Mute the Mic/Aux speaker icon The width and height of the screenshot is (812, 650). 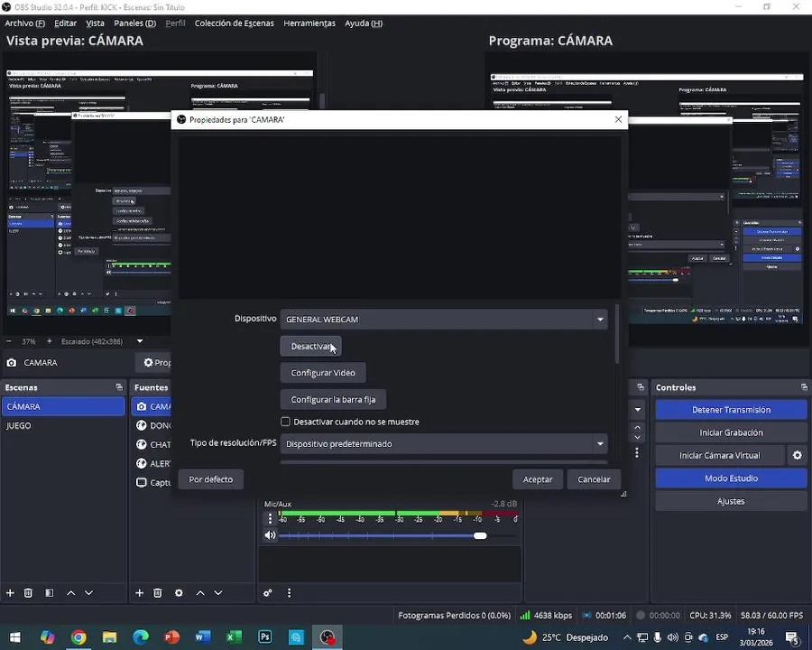[270, 535]
